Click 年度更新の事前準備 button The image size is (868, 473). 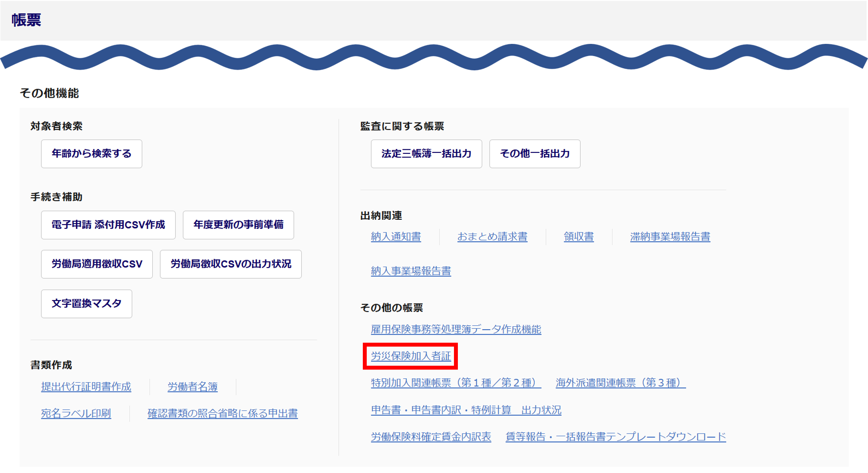point(238,225)
